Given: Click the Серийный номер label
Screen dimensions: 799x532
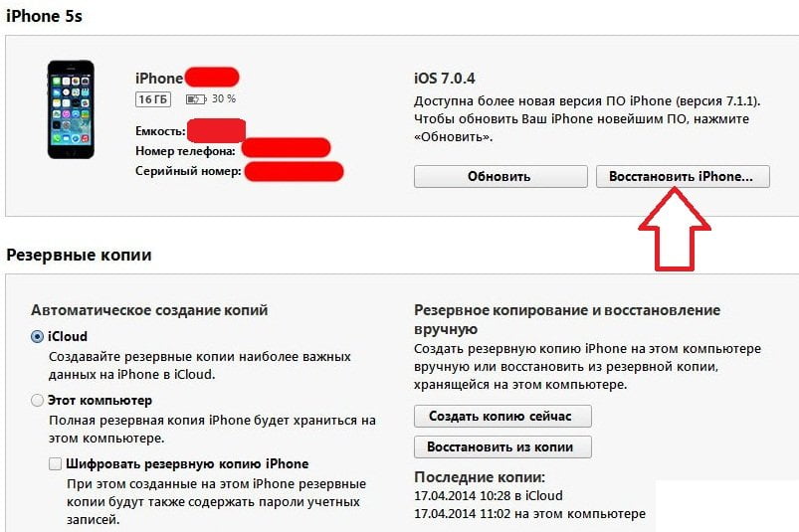Looking at the screenshot, I should (188, 171).
